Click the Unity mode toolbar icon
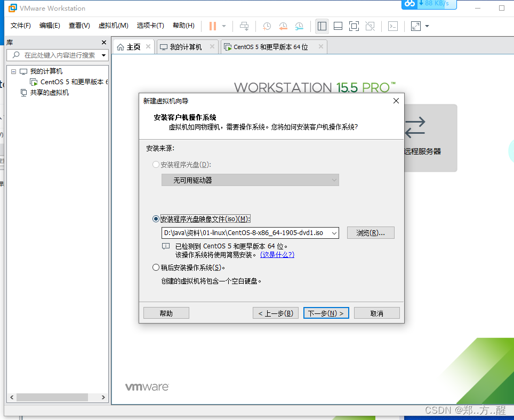This screenshot has height=420, width=514. tap(370, 26)
